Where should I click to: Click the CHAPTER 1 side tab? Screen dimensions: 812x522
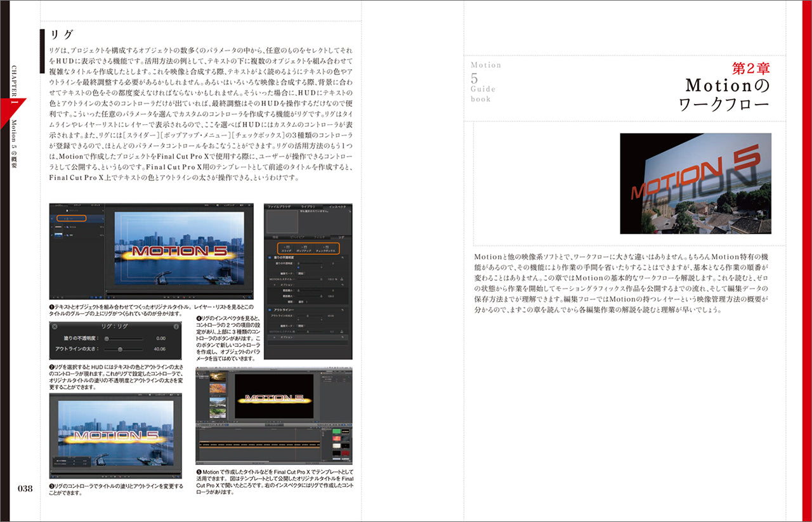14,86
